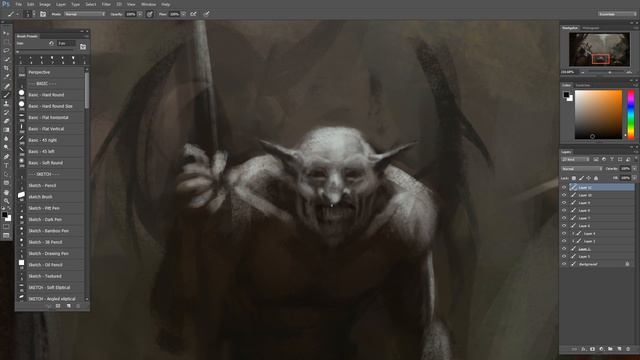Toggle lock transparent pixels in Layers
Screen dimensions: 640x360
point(573,178)
